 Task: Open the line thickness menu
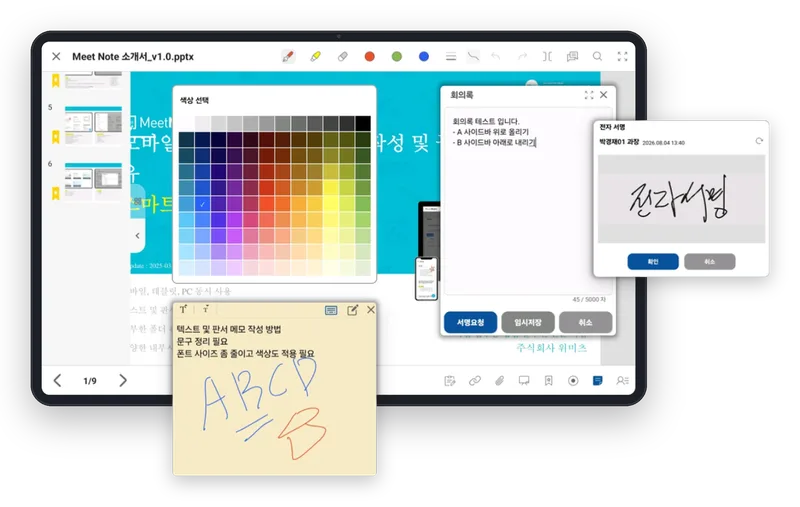click(451, 56)
